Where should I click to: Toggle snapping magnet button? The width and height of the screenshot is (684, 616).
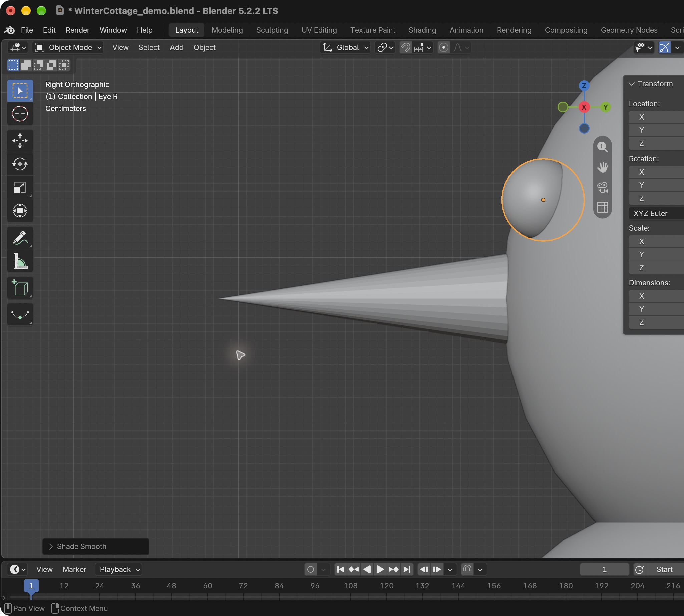click(x=405, y=47)
